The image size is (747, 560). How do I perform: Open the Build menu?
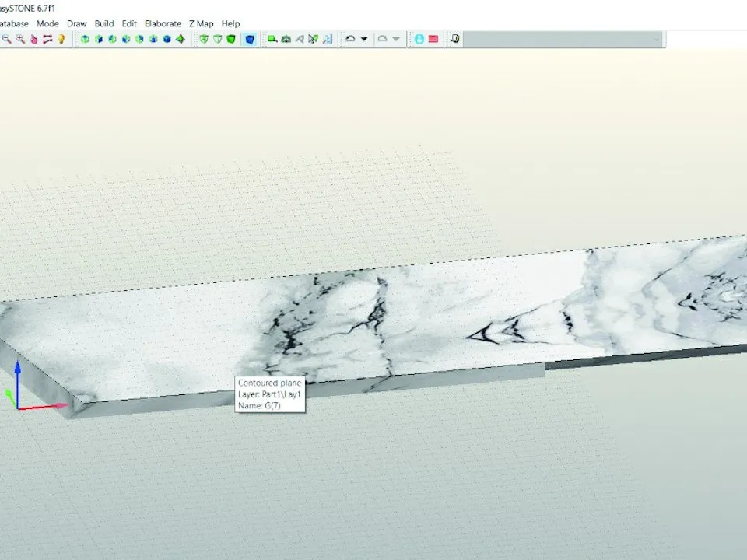point(103,23)
